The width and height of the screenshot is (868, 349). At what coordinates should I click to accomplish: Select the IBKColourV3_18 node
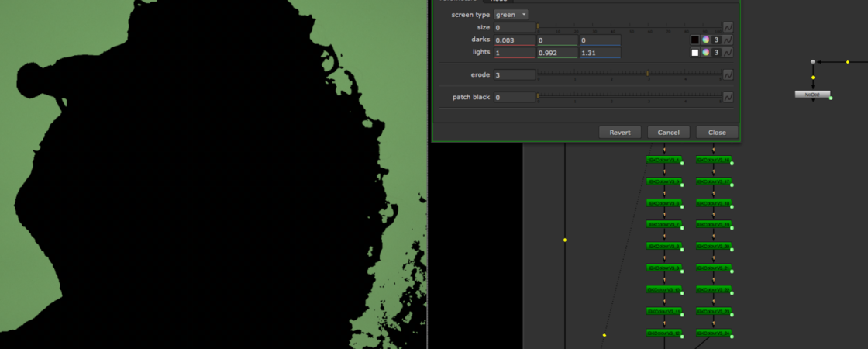pos(714,202)
